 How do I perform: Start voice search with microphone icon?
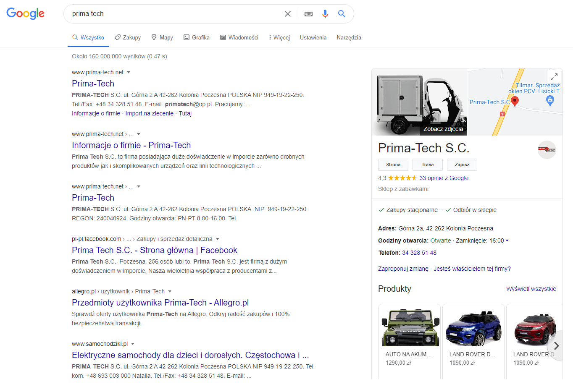(x=325, y=14)
